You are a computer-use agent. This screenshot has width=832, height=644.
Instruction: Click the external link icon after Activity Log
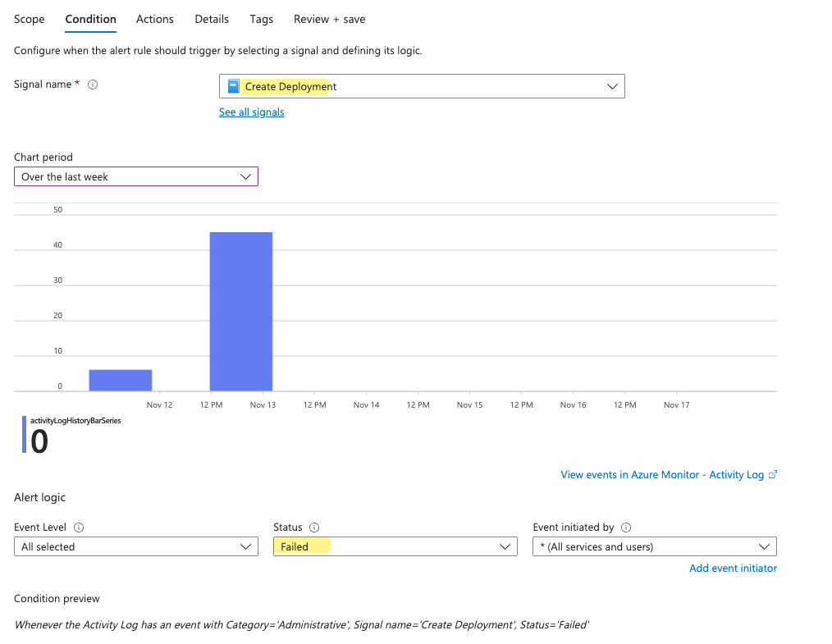[773, 474]
